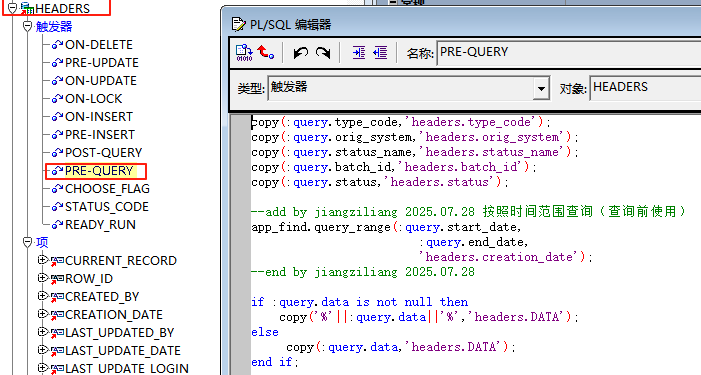Click the CREATED_BY item icon

click(57, 297)
